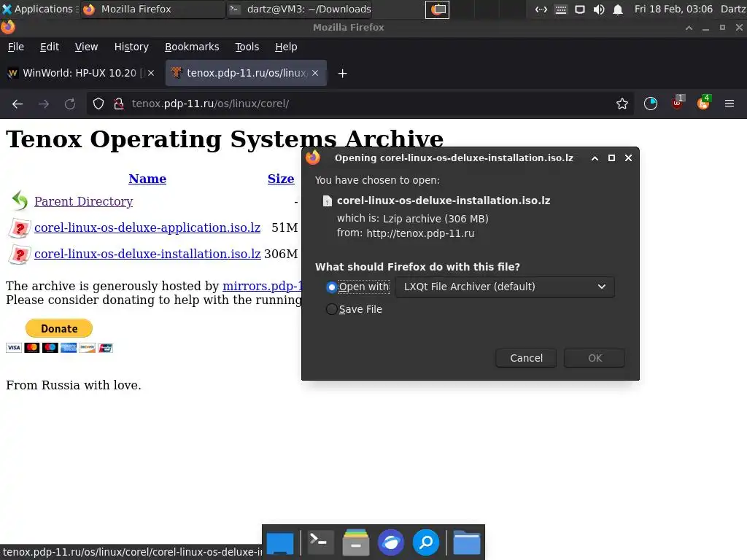The height and width of the screenshot is (560, 747).
Task: Open the circular extension icon next to the bookmark star
Action: coord(650,104)
